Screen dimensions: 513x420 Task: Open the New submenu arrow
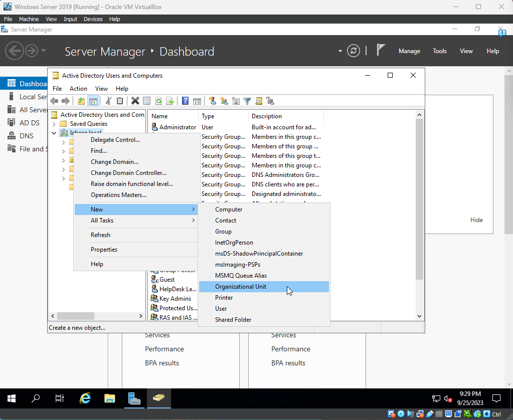coord(194,209)
